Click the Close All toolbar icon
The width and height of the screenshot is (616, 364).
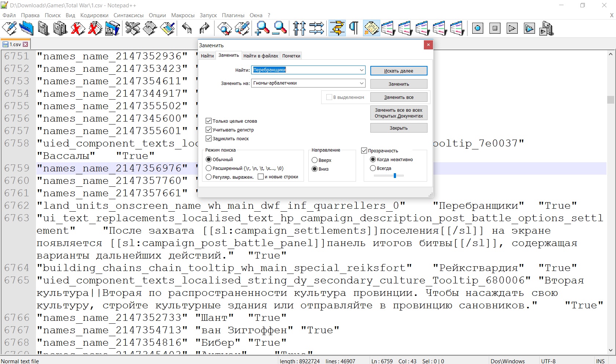click(95, 28)
